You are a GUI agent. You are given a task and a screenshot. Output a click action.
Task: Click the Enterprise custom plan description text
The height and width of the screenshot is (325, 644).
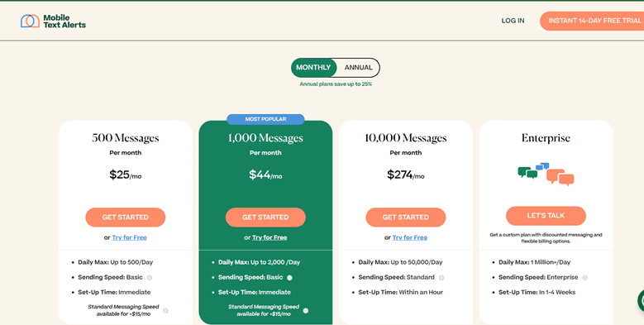[546, 238]
